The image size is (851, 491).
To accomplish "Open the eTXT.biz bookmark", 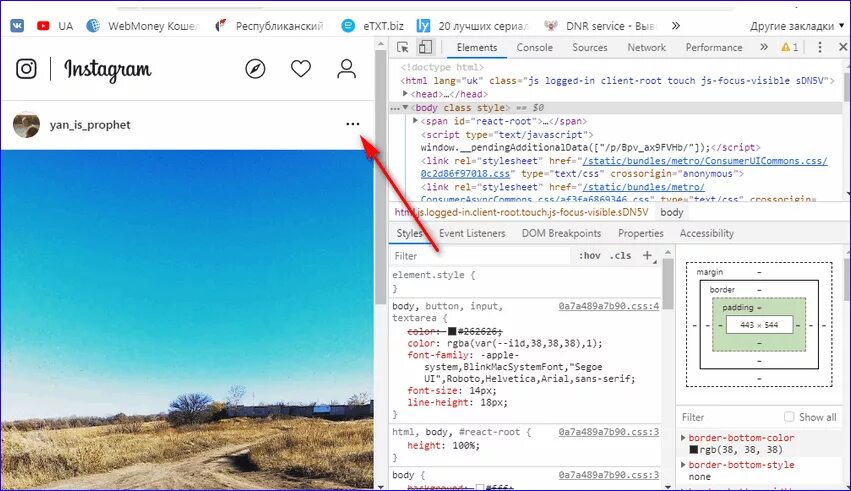I will coord(373,25).
